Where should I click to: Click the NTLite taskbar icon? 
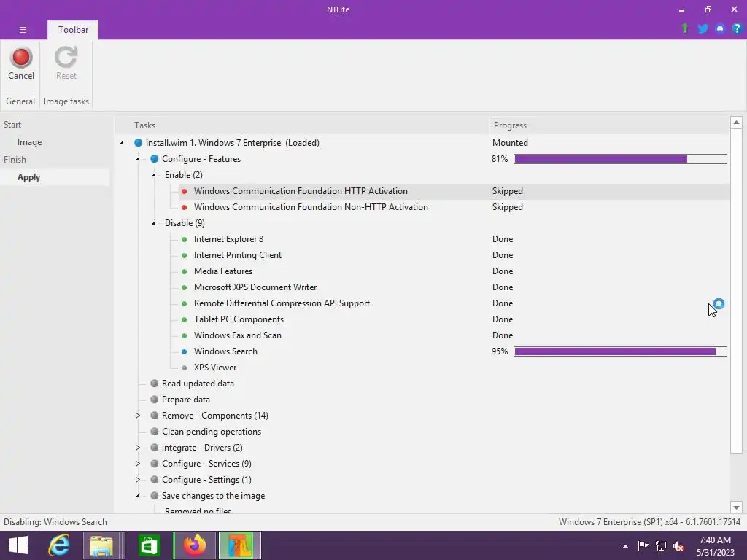(x=239, y=545)
